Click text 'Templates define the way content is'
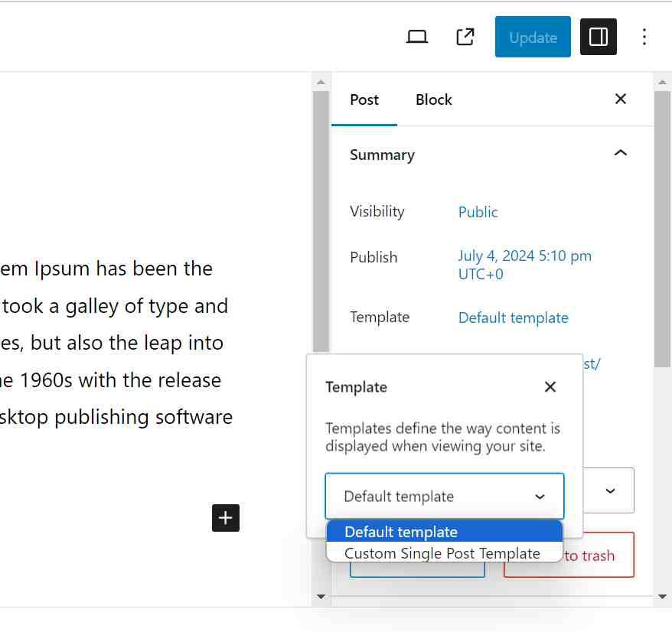 click(x=442, y=428)
